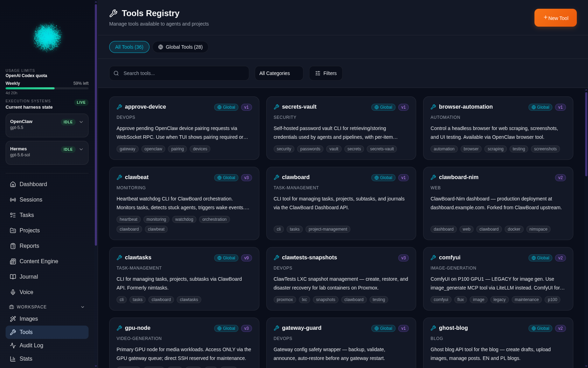This screenshot has height=368, width=588.
Task: Click the 'passwords' tag on secrets-vault
Action: (310, 149)
